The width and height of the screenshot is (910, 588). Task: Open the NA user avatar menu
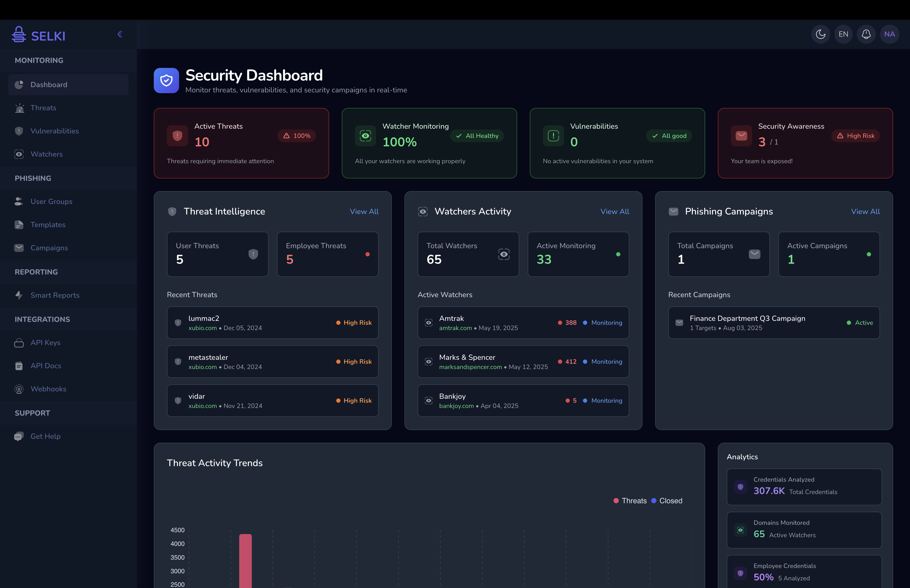[889, 34]
